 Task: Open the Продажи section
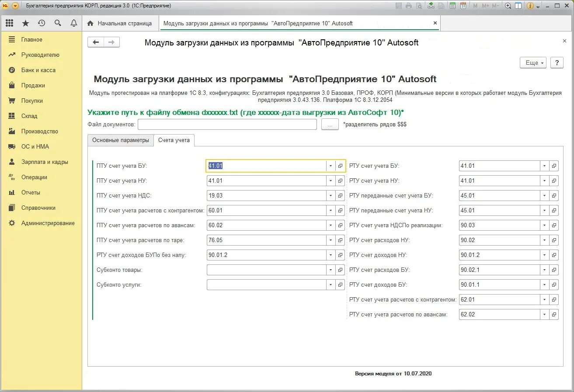33,86
